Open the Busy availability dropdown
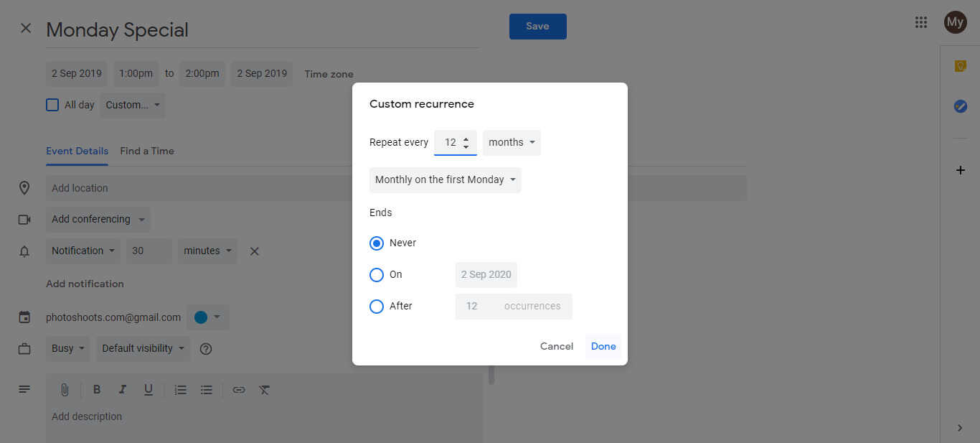The width and height of the screenshot is (980, 443). [68, 349]
